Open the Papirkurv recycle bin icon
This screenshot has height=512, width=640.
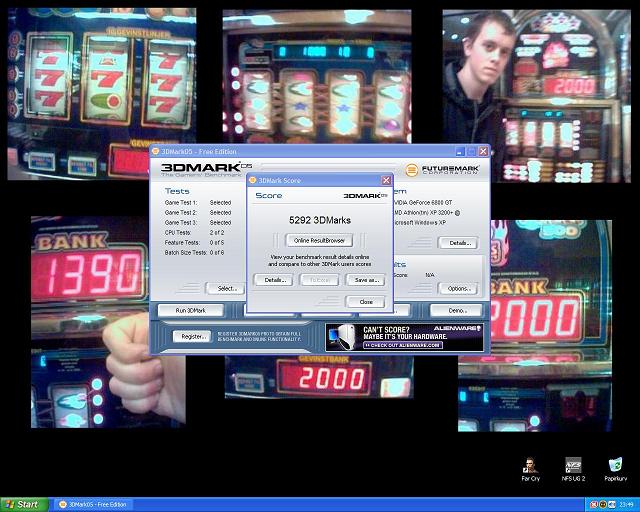click(616, 469)
